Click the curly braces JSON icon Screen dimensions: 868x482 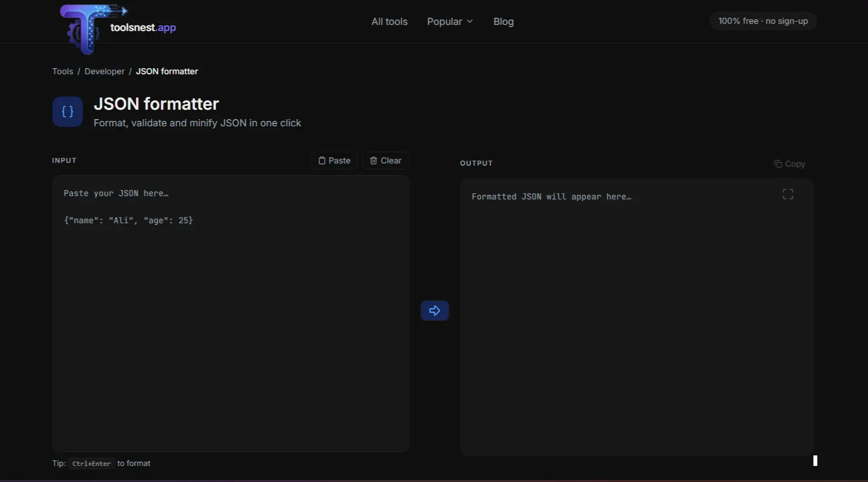click(x=68, y=111)
